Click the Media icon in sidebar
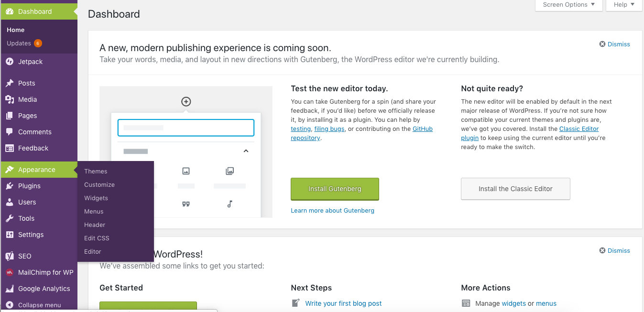644x312 pixels. [x=10, y=99]
